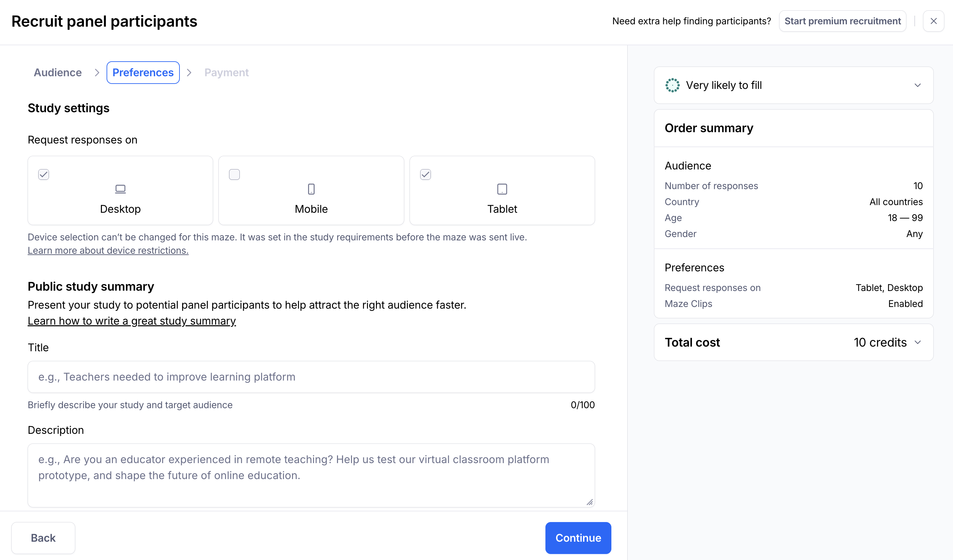The image size is (953, 560).
Task: Select the Preferences step tab
Action: (x=143, y=73)
